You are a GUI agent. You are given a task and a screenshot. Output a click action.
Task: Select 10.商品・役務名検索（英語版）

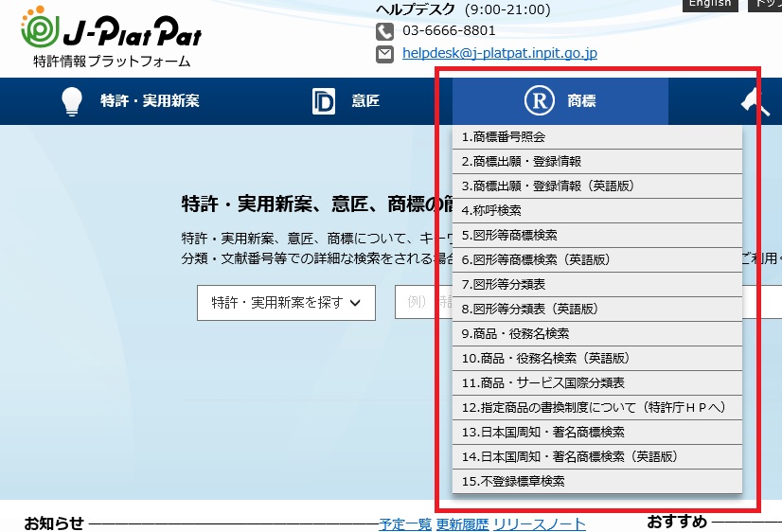click(597, 359)
